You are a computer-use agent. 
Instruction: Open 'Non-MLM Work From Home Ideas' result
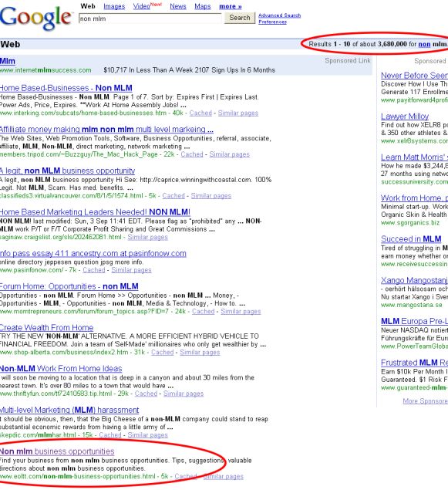pyautogui.click(x=61, y=369)
